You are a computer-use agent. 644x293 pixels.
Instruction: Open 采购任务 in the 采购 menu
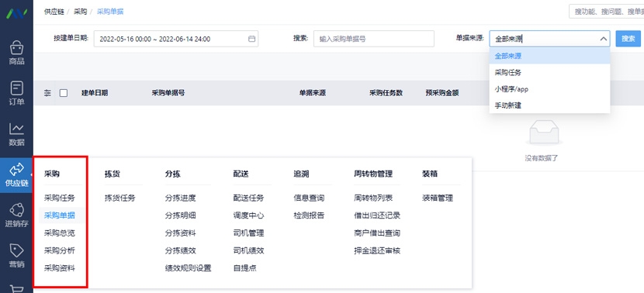(x=60, y=198)
